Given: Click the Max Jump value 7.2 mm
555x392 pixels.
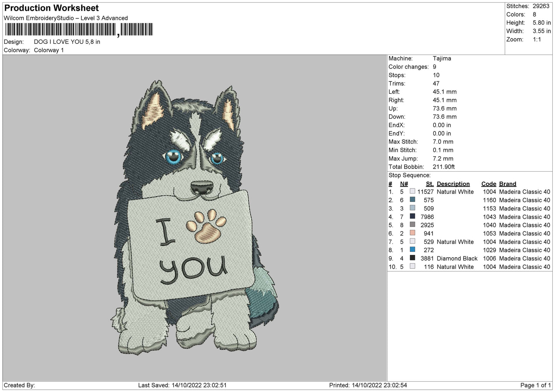Looking at the screenshot, I should pos(443,159).
